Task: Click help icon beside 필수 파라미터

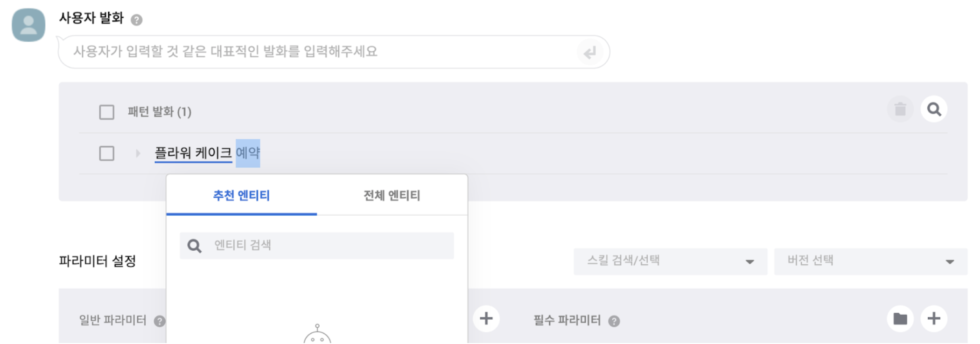Action: (614, 321)
